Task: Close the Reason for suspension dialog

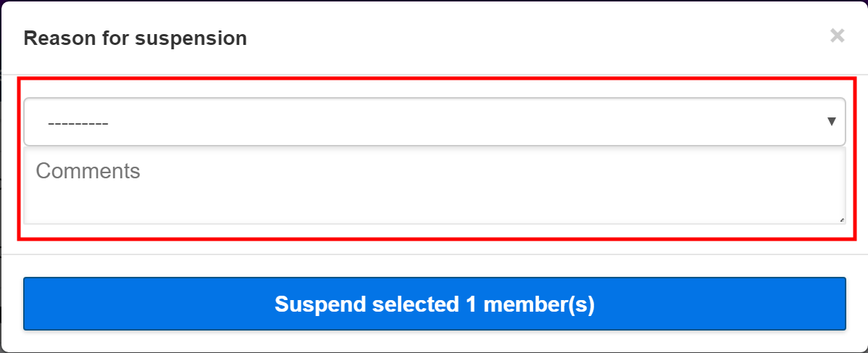Action: click(837, 36)
